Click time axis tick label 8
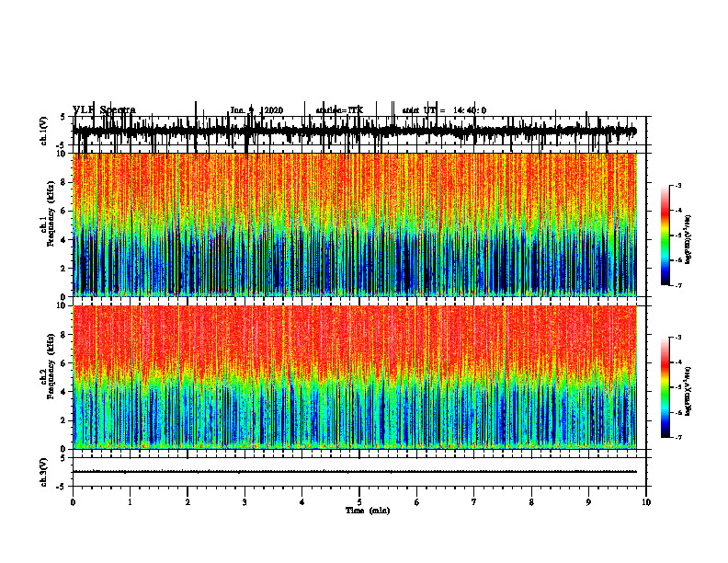This screenshot has width=728, height=563. (x=531, y=502)
